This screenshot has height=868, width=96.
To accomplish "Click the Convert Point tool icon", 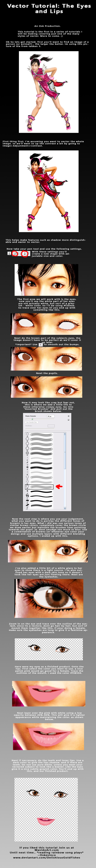I will click(41, 345).
